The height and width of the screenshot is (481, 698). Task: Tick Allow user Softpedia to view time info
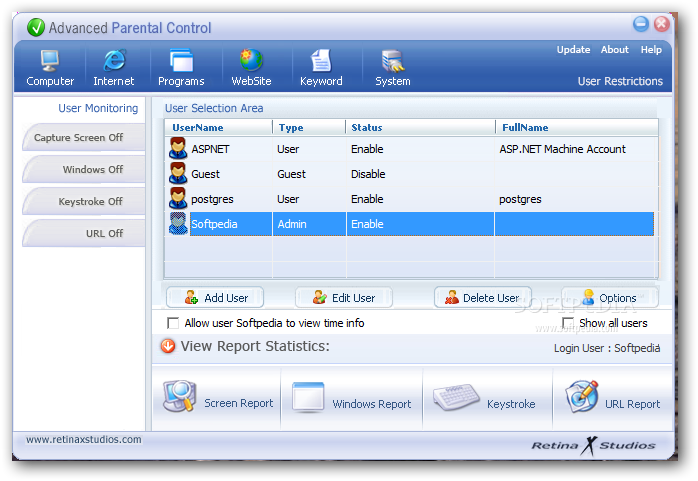click(x=173, y=323)
